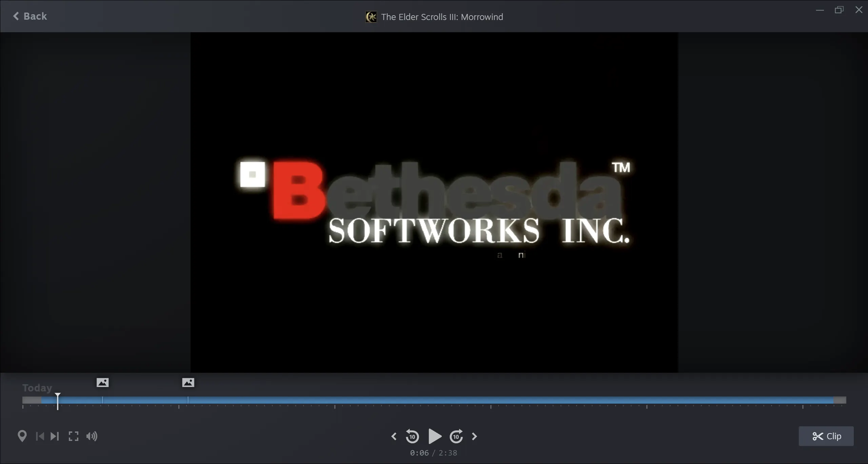Select the first screenshot marker on timeline
Image resolution: width=868 pixels, height=464 pixels.
tap(102, 383)
